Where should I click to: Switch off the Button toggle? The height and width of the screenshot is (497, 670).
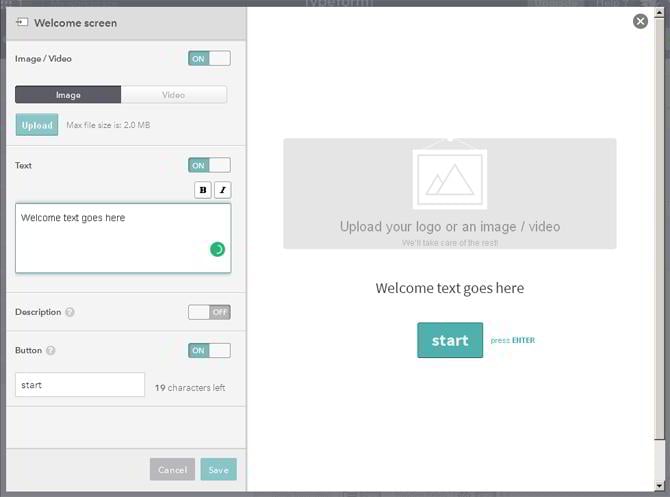click(209, 351)
